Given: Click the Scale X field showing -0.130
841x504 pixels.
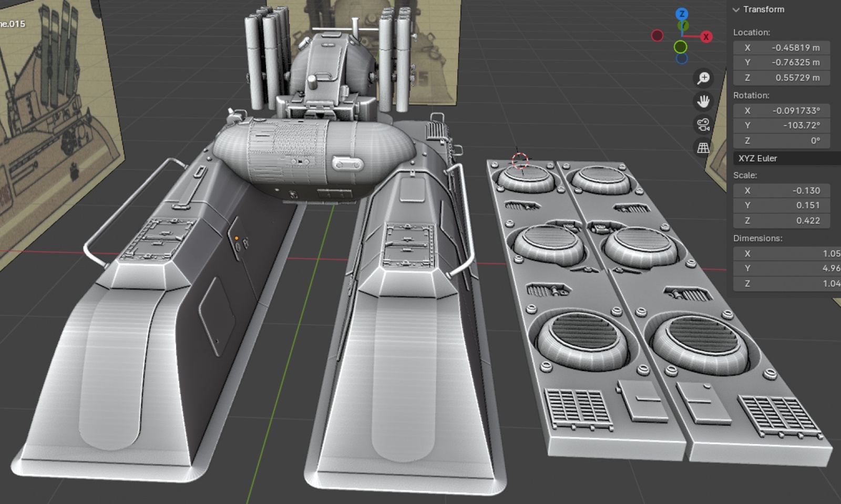Looking at the screenshot, I should click(x=782, y=191).
